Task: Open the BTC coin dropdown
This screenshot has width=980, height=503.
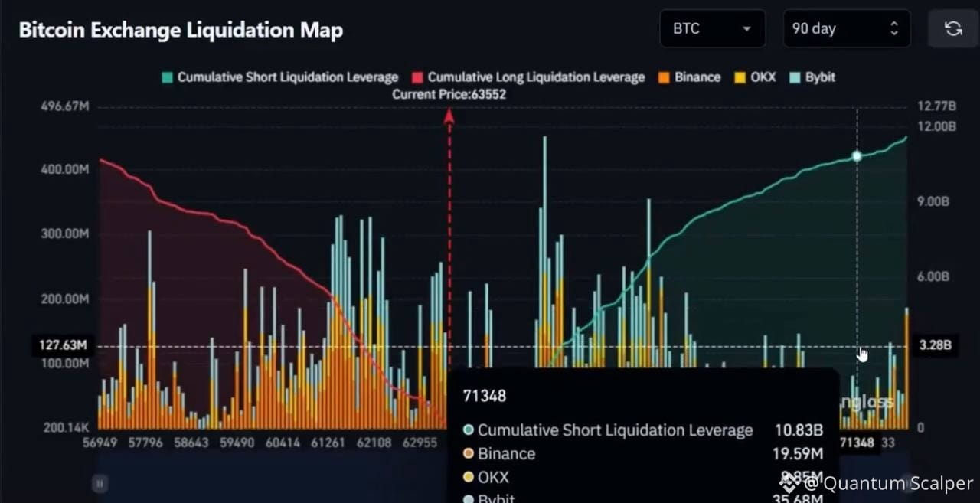Action: point(712,29)
